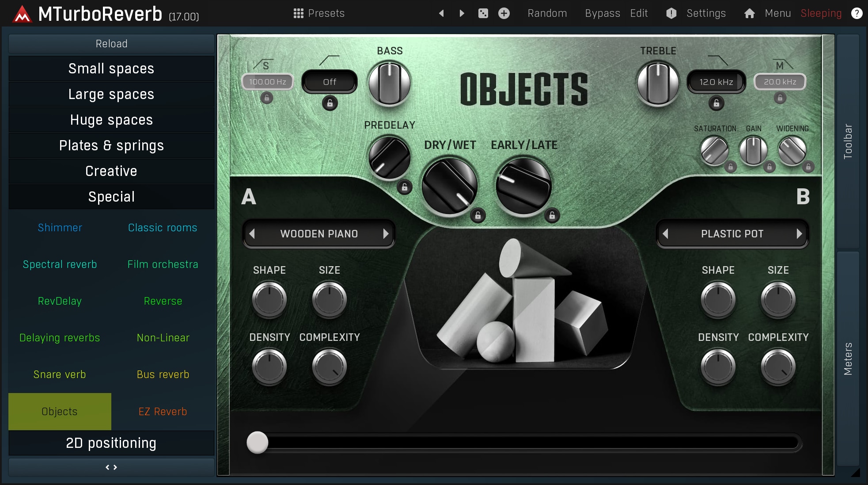868x485 pixels.
Task: Collapse the preset panel with bottom arrows
Action: pos(111,467)
